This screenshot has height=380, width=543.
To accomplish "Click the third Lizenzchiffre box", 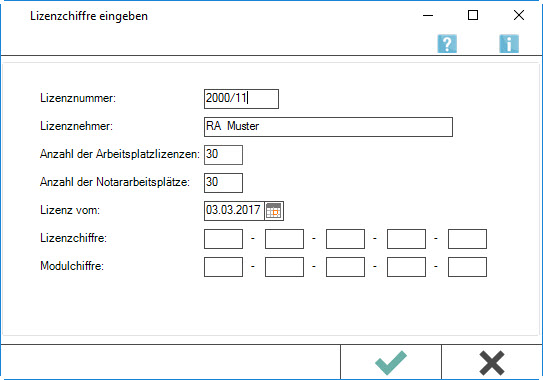I will pyautogui.click(x=345, y=239).
